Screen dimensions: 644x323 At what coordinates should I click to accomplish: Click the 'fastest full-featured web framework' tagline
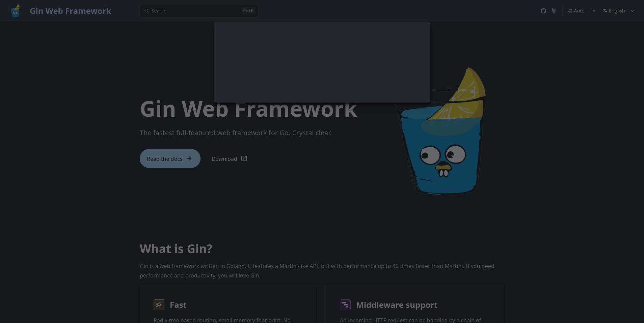236,133
